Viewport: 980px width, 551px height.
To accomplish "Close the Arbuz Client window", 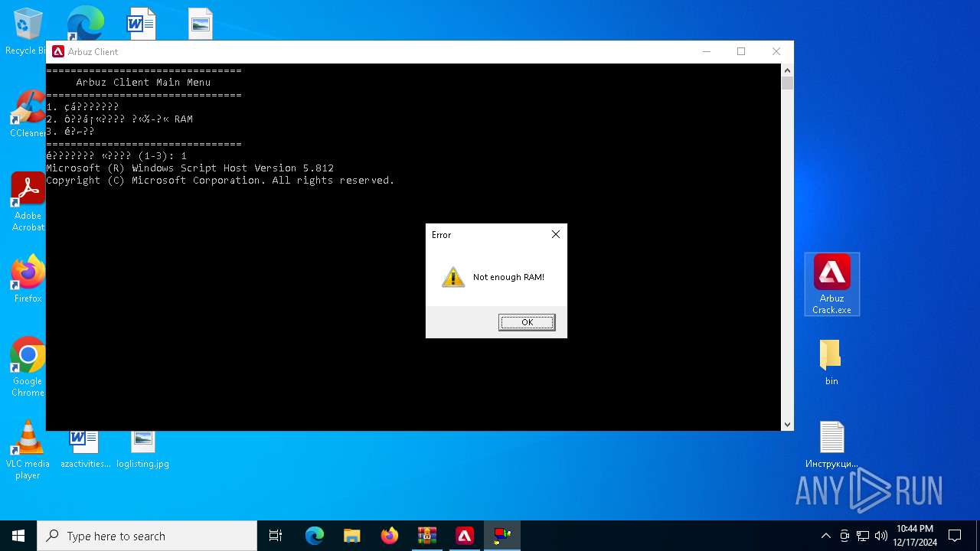I will point(776,51).
